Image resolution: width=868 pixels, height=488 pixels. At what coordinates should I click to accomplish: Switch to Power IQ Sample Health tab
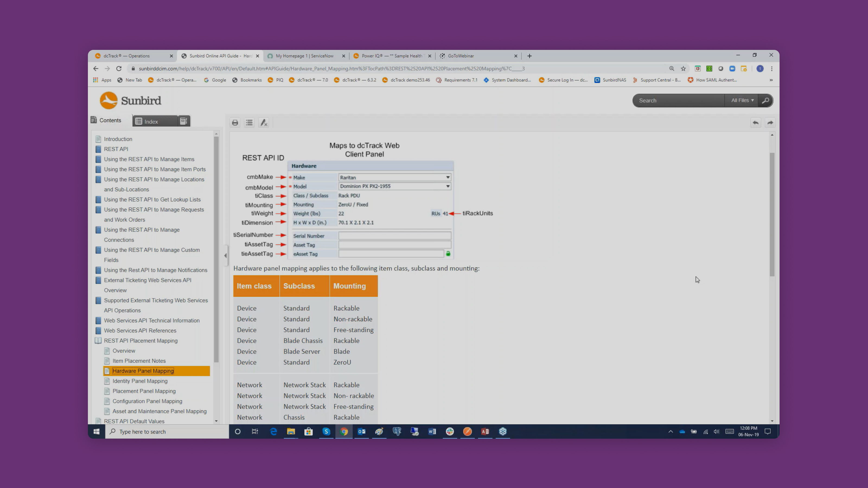coord(391,56)
